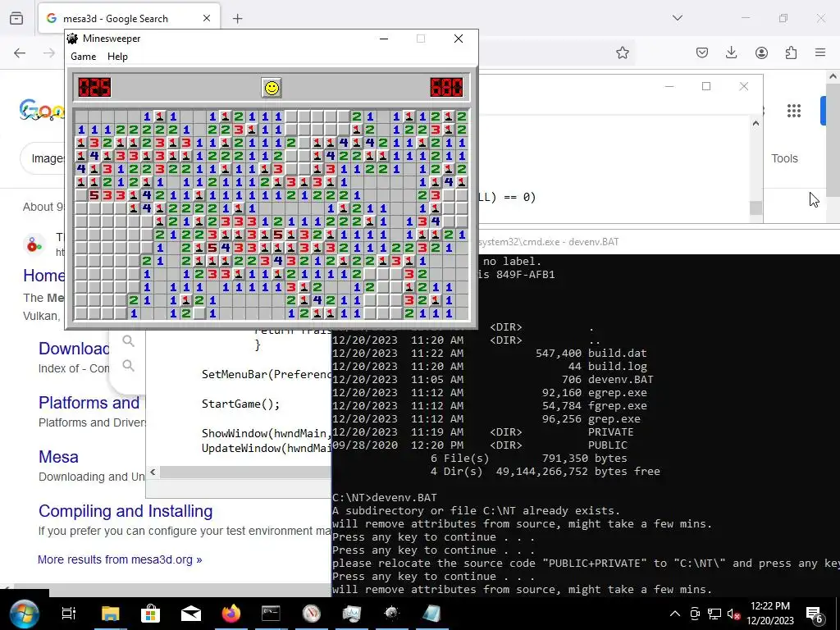Viewport: 840px width, 630px height.
Task: Click fgrep.exe in the cmd listing
Action: (x=617, y=406)
